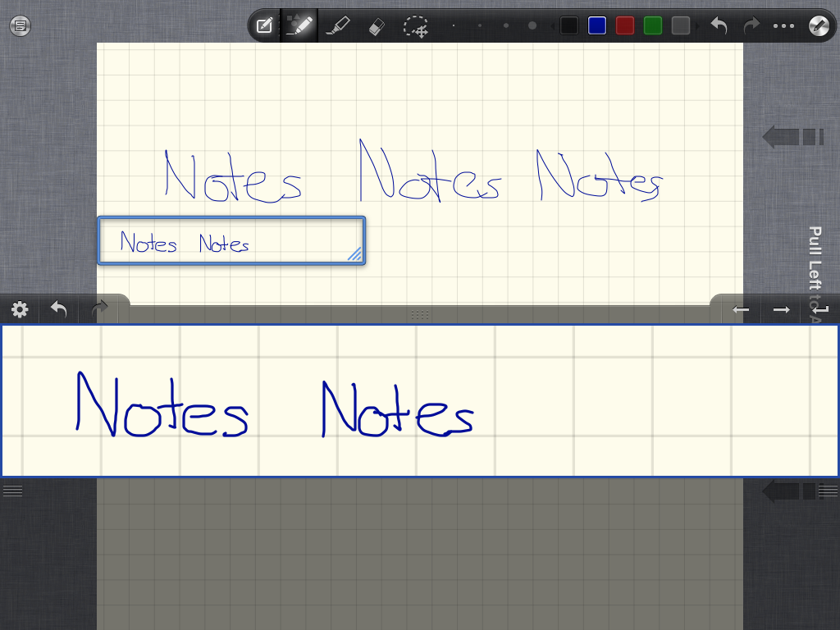Select the pen with shape detection tool
This screenshot has width=840, height=630.
[x=299, y=25]
